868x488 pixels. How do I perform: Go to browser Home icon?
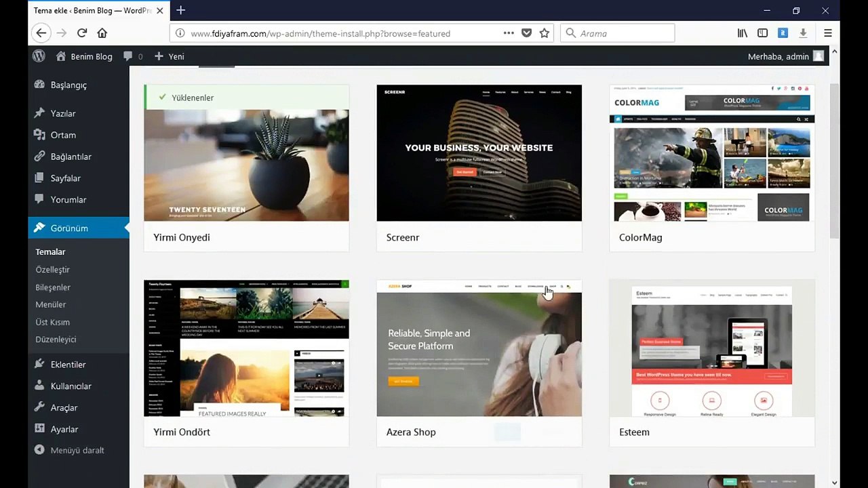[102, 33]
